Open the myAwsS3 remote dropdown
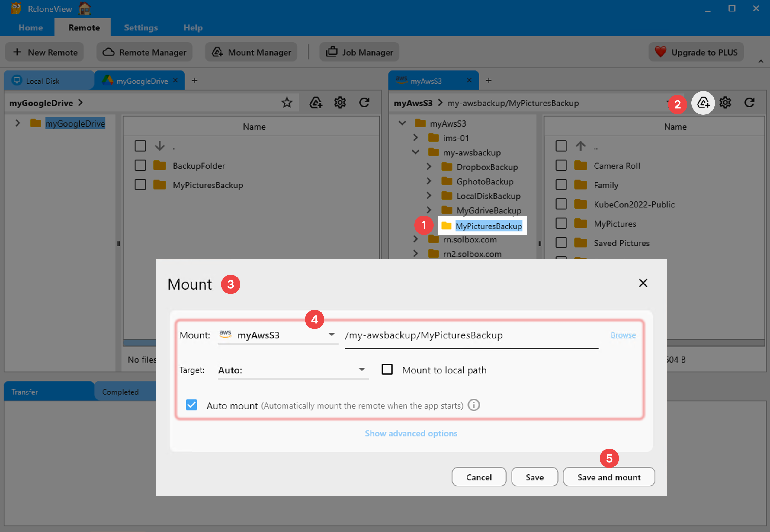Viewport: 770px width, 532px height. [331, 335]
